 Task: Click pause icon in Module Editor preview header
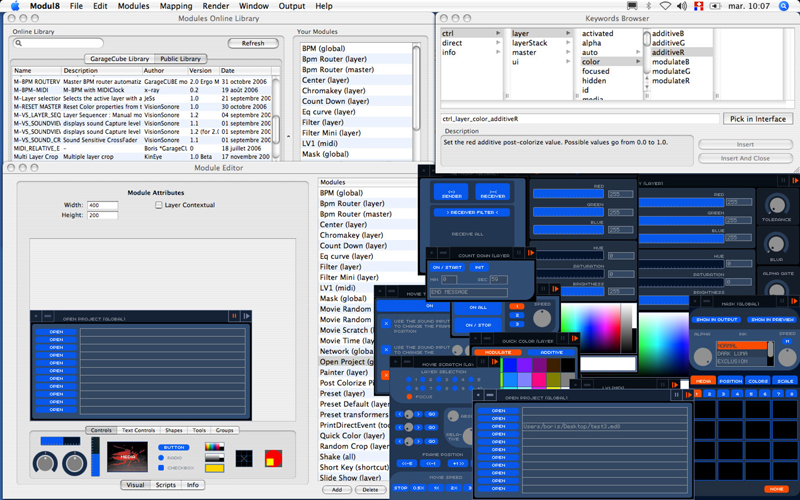click(234, 316)
